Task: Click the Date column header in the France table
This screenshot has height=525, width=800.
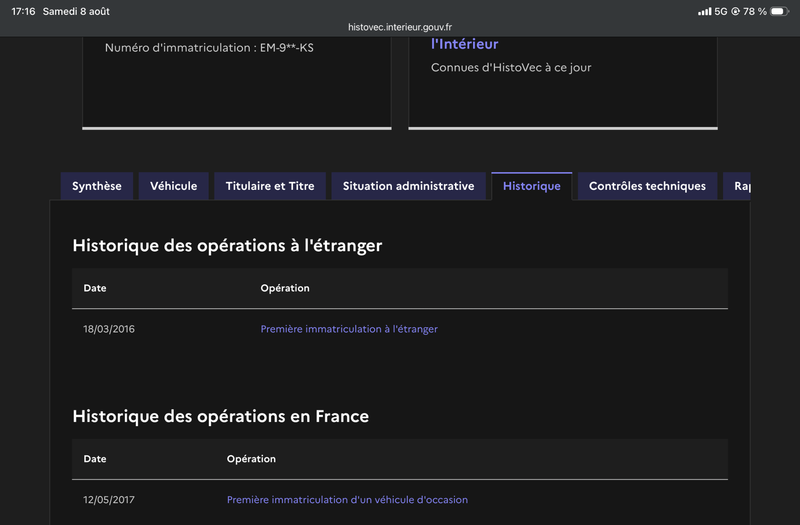Action: click(x=95, y=459)
